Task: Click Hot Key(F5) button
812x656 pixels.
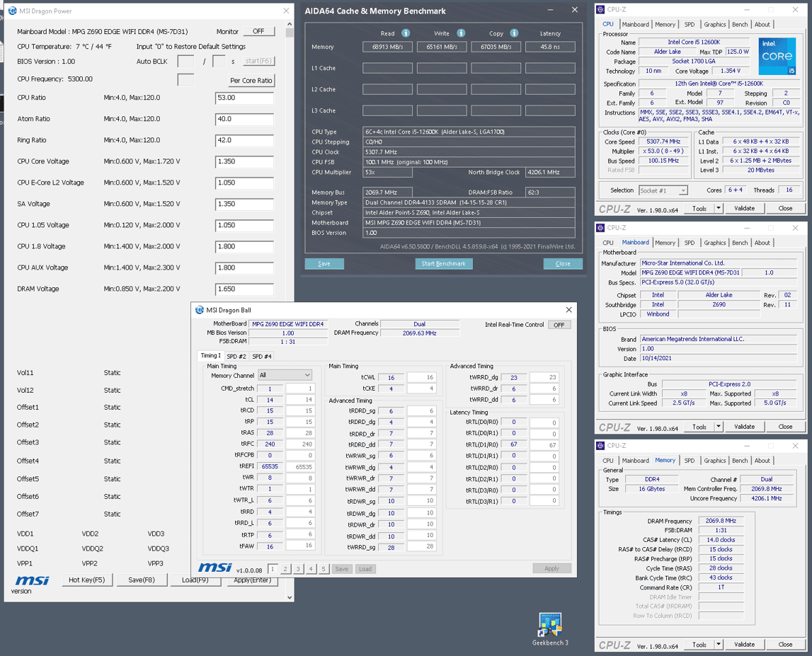Action: 86,580
